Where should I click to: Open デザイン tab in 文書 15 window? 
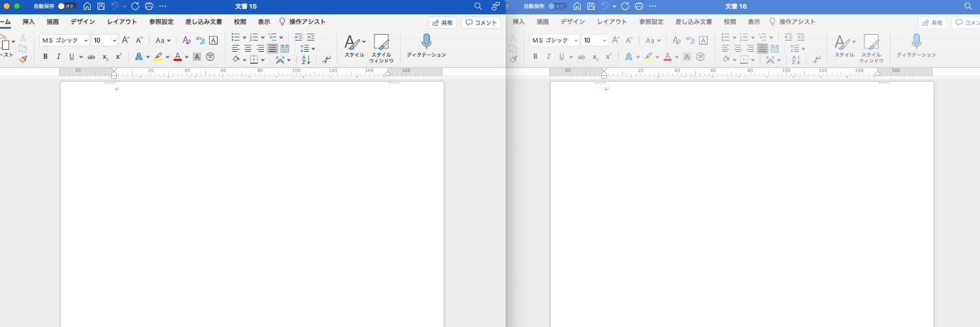pyautogui.click(x=83, y=22)
